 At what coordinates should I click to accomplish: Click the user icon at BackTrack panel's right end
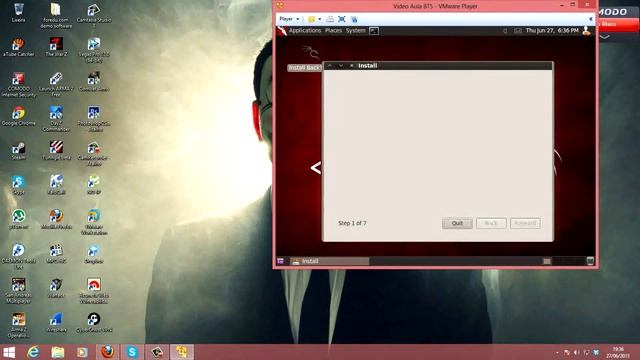point(587,31)
